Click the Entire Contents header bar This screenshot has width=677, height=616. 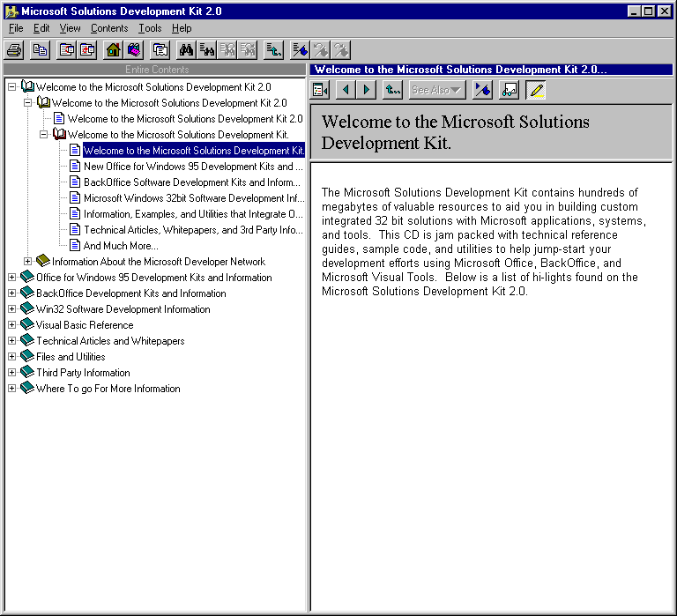click(155, 70)
